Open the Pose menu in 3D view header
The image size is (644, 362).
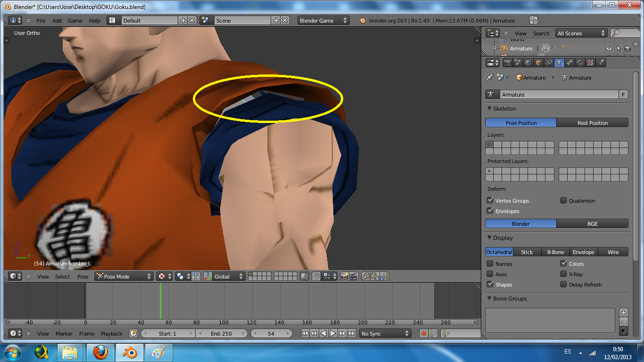coord(83,277)
